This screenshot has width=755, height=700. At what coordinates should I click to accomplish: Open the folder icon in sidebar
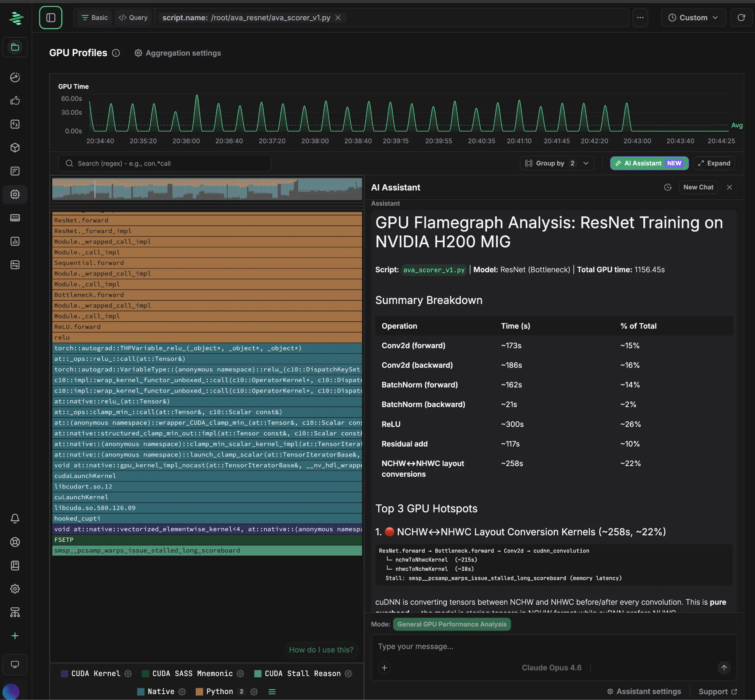(x=15, y=47)
